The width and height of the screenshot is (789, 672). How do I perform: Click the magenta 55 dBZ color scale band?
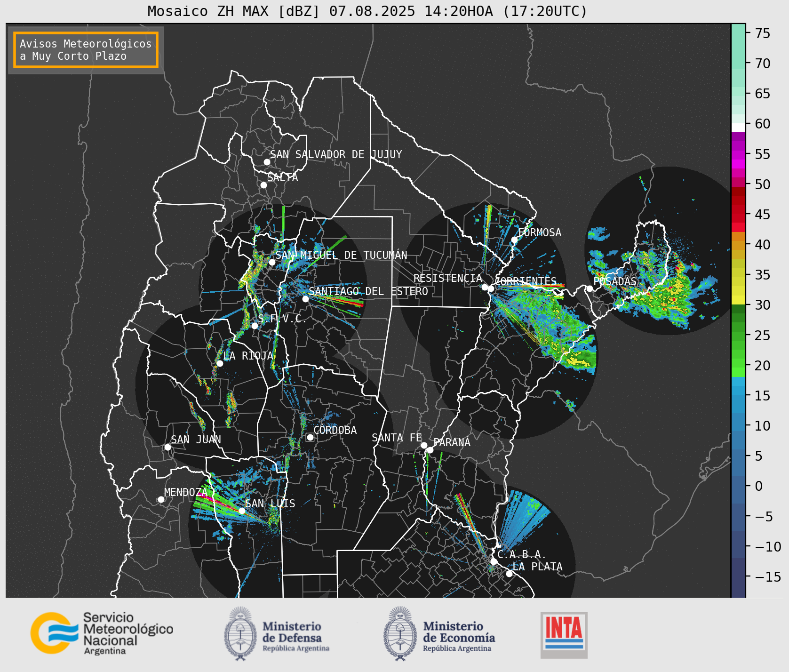pyautogui.click(x=738, y=155)
